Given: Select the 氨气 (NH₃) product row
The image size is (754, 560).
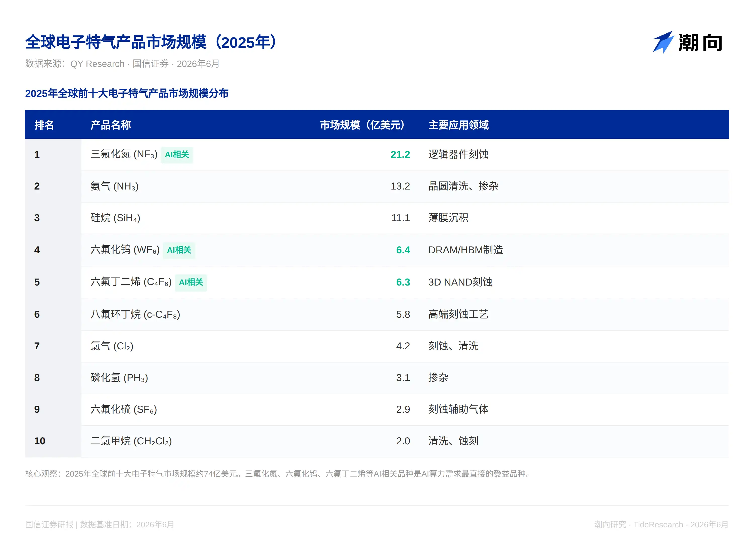Looking at the screenshot, I should click(377, 186).
